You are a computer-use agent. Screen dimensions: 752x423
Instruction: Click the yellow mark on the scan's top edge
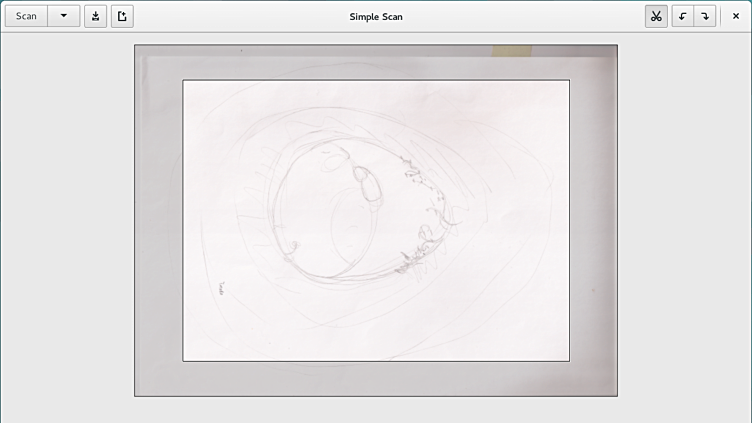[x=511, y=50]
